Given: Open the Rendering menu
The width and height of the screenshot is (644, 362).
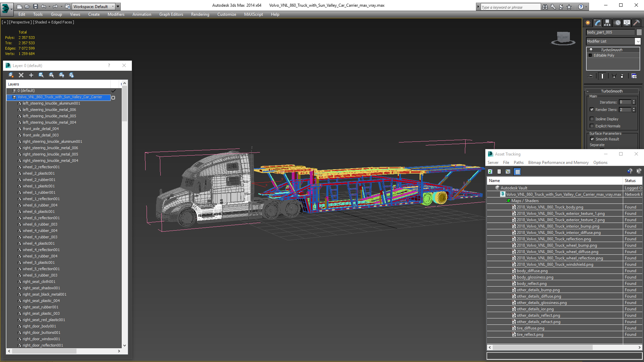Looking at the screenshot, I should tap(200, 14).
